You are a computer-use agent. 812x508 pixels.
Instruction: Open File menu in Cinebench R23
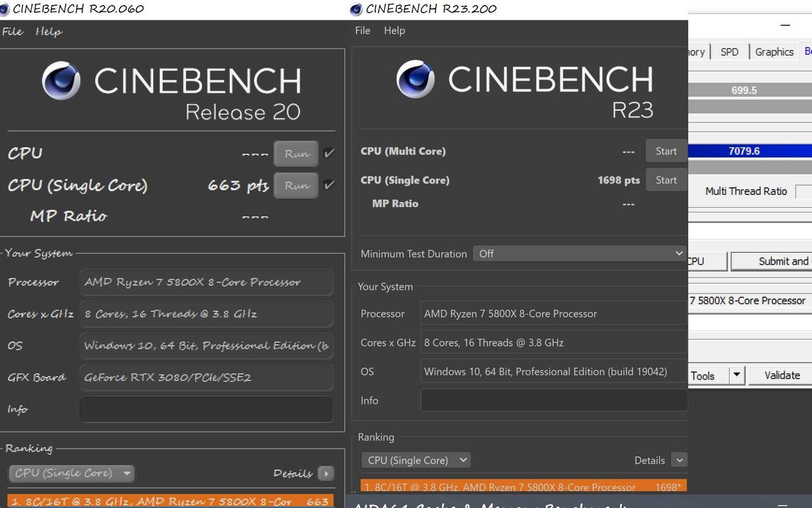363,30
